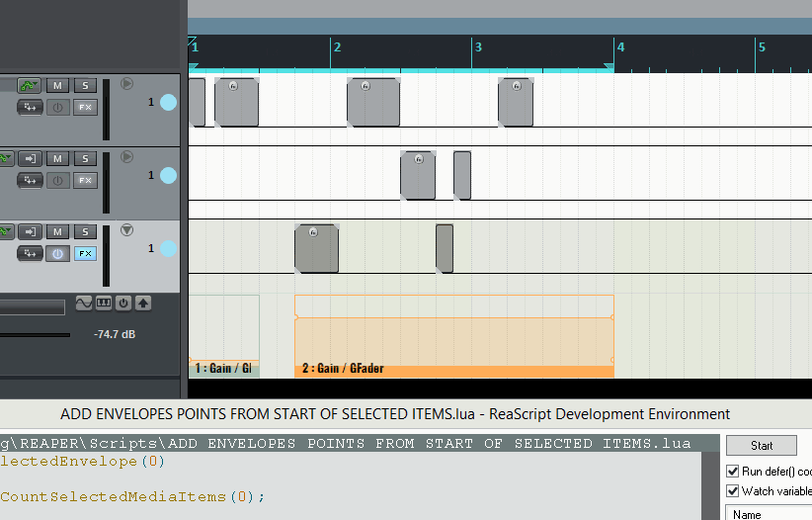Toggle FX bypass power on the top track

[57, 108]
